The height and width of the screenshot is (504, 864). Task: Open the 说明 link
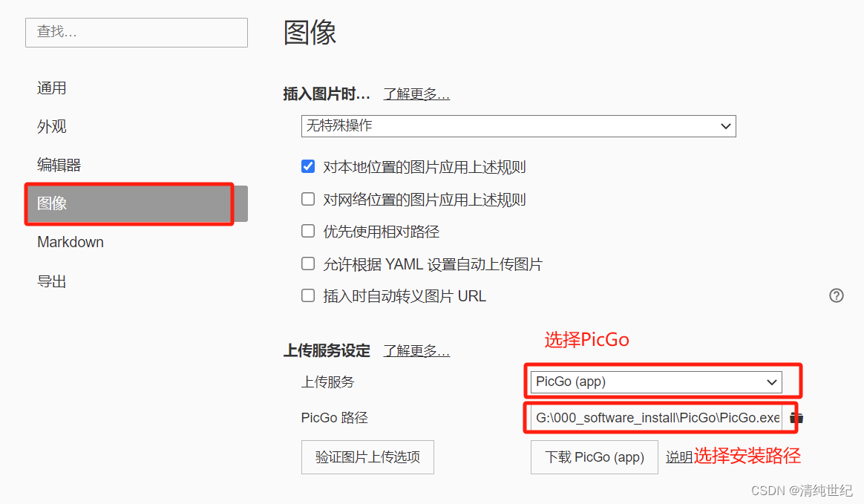point(680,457)
